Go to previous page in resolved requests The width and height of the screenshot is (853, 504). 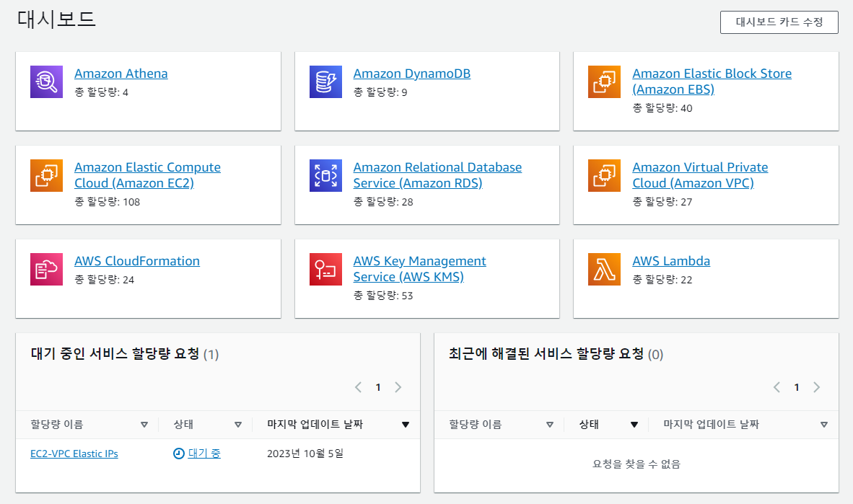777,387
